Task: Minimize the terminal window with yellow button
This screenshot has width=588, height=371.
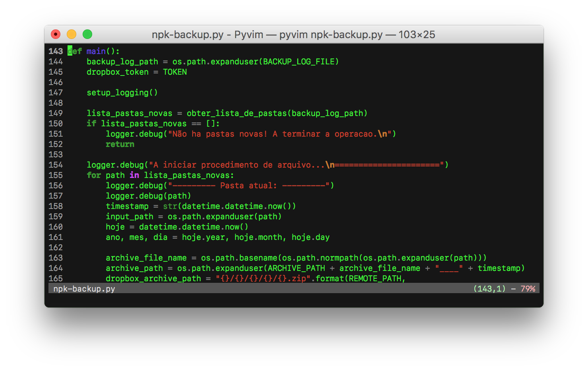Action: tap(72, 35)
